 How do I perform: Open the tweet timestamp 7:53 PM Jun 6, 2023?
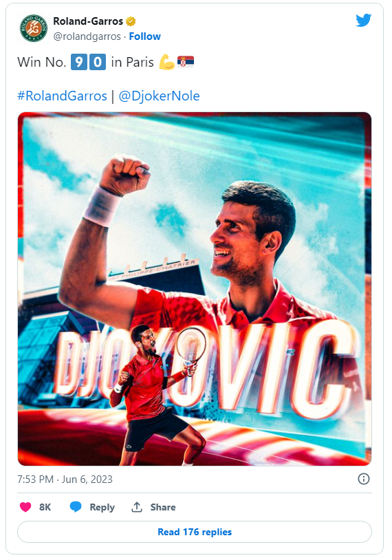point(65,479)
